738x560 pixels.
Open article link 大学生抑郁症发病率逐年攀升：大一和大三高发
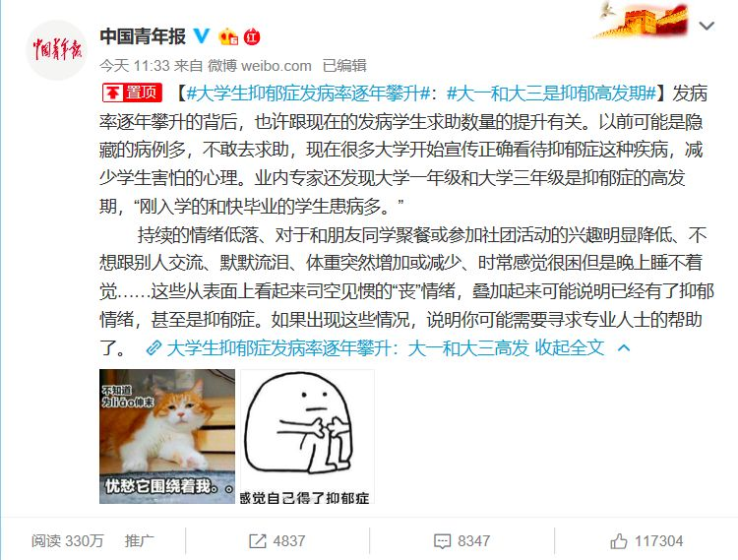pyautogui.click(x=347, y=347)
